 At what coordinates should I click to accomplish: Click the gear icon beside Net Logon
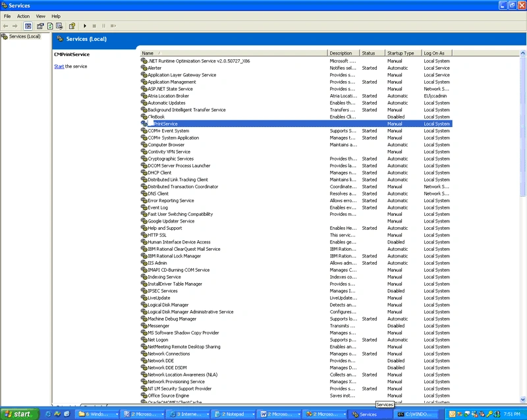point(144,340)
